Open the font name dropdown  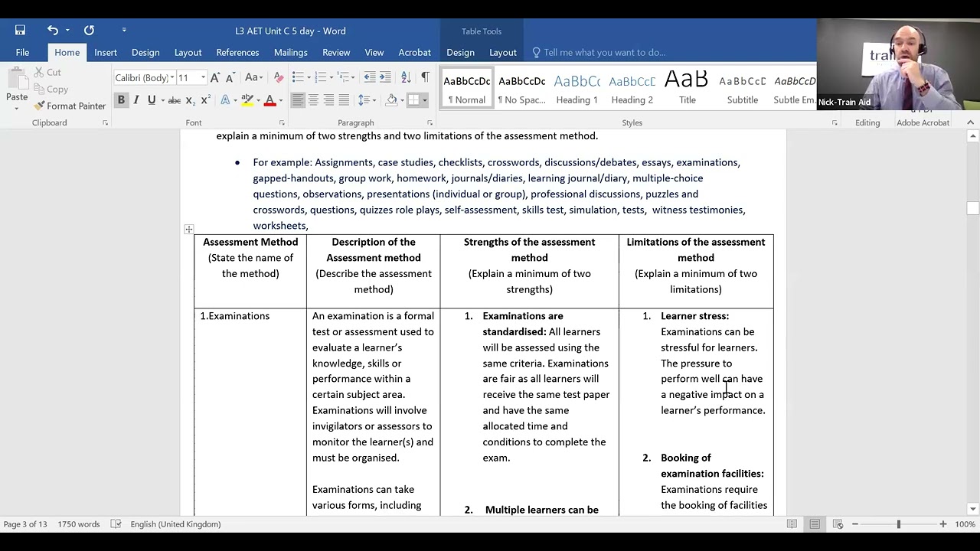tap(172, 77)
